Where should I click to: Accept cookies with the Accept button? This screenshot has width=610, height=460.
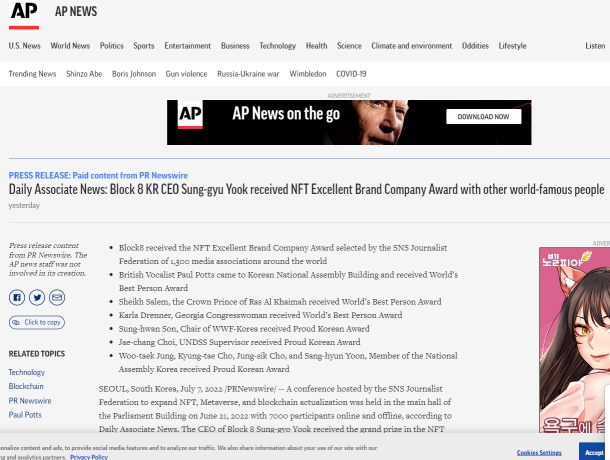[594, 453]
